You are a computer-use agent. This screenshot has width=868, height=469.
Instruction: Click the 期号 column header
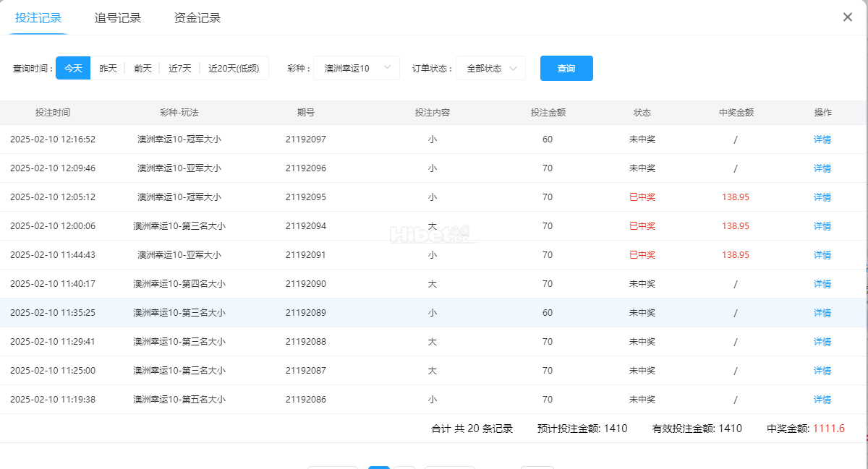[x=306, y=113]
